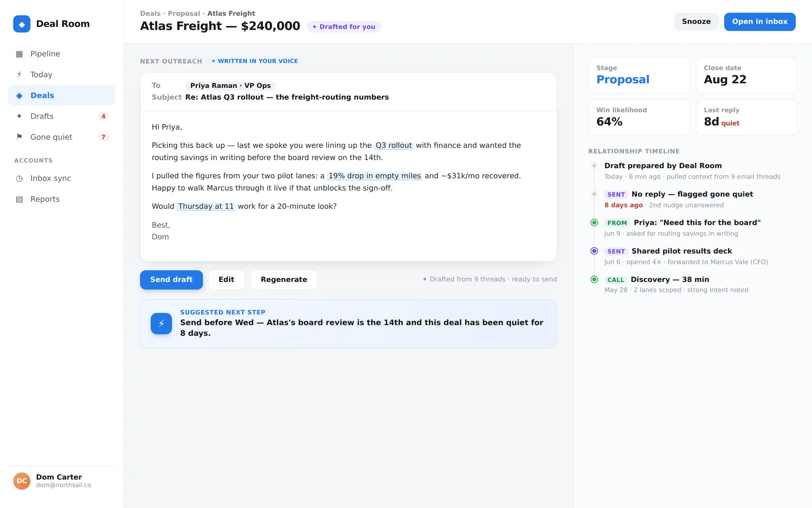Click the Drafted for you badge

[344, 27]
